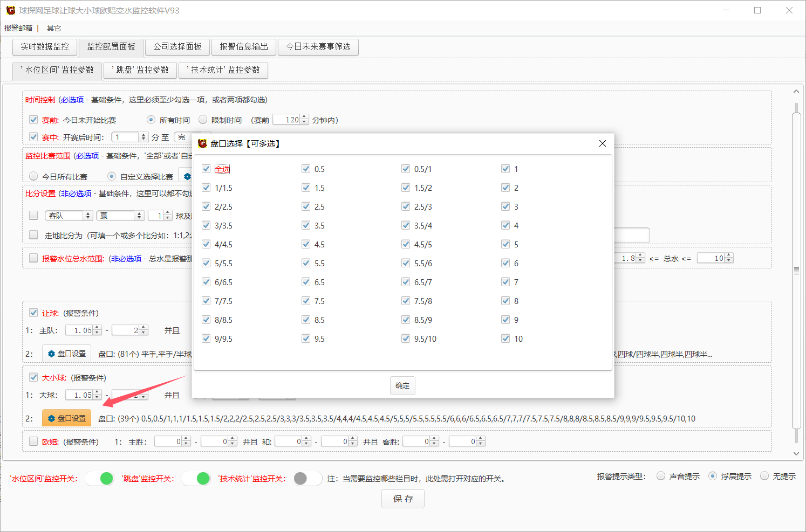This screenshot has width=806, height=532.
Task: Open '技术统计' 监控参数 sub-tab
Action: point(223,70)
